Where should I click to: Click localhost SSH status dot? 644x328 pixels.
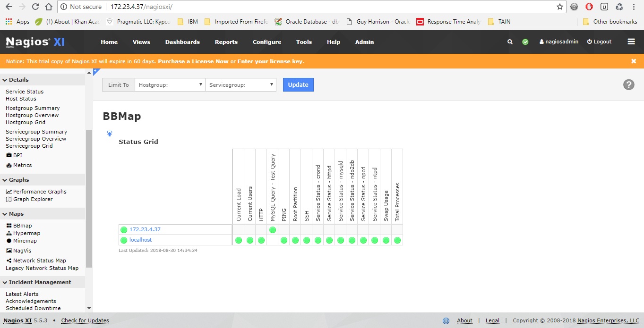pyautogui.click(x=307, y=240)
